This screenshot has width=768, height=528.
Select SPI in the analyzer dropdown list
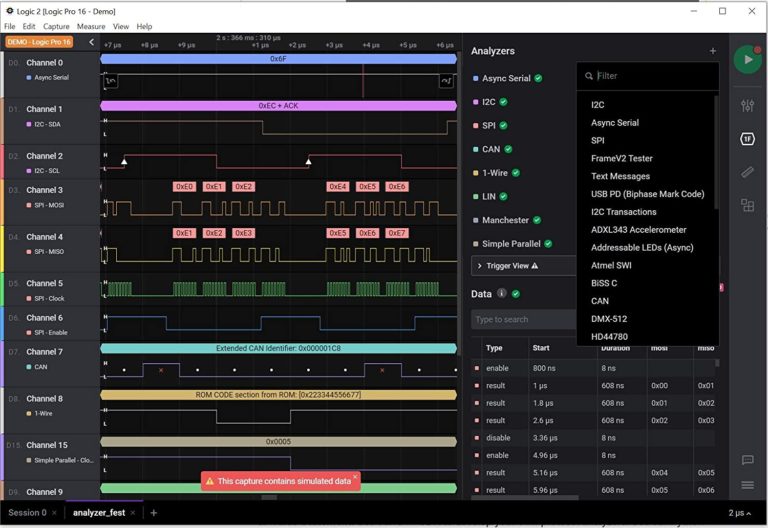(598, 141)
